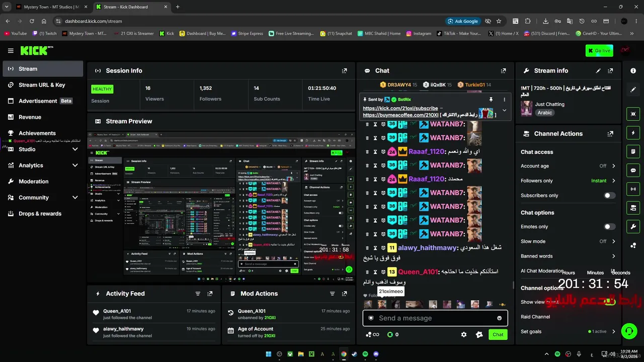Image resolution: width=644 pixels, height=362 pixels.
Task: Click the info icon in the right sidebar
Action: 633,71
